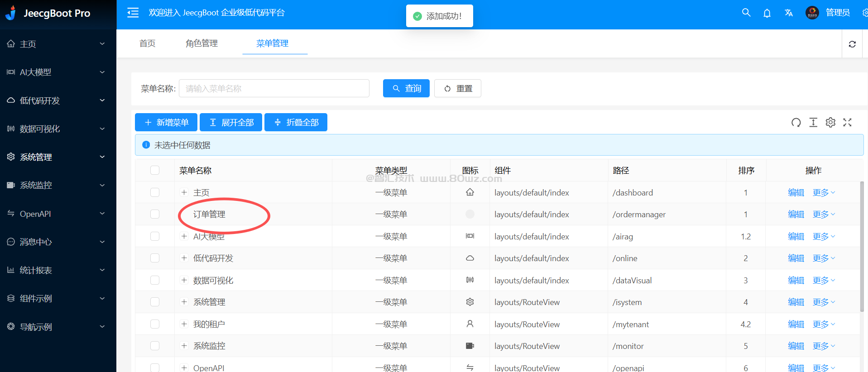Expand the 数据可视化 table row
Image resolution: width=868 pixels, height=372 pixels.
point(184,280)
